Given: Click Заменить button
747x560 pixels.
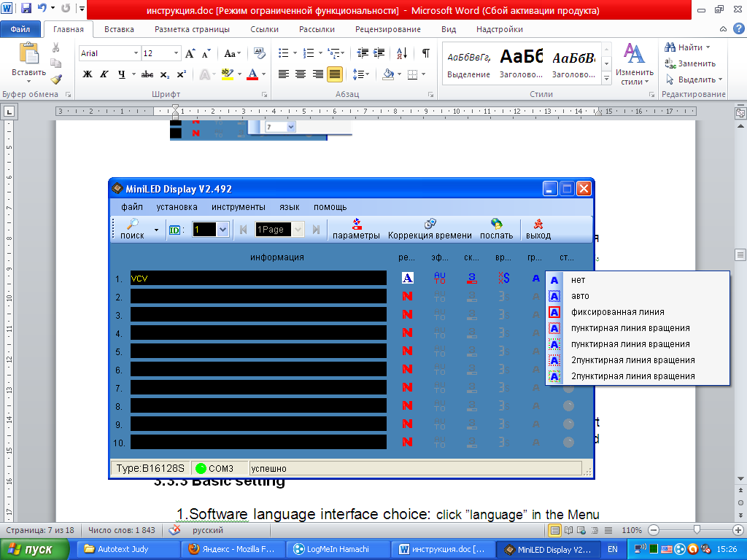Looking at the screenshot, I should click(x=690, y=63).
